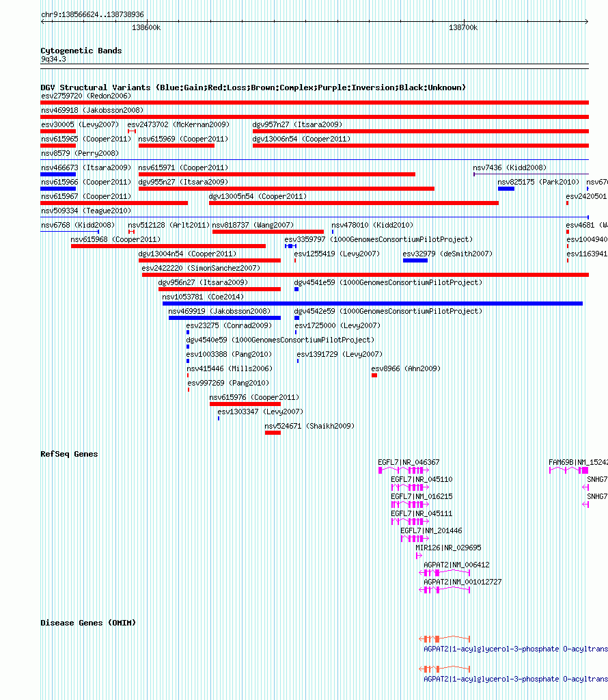The width and height of the screenshot is (608, 700).
Task: Click nsv615965 (Cooper2011) label
Action: pos(86,139)
